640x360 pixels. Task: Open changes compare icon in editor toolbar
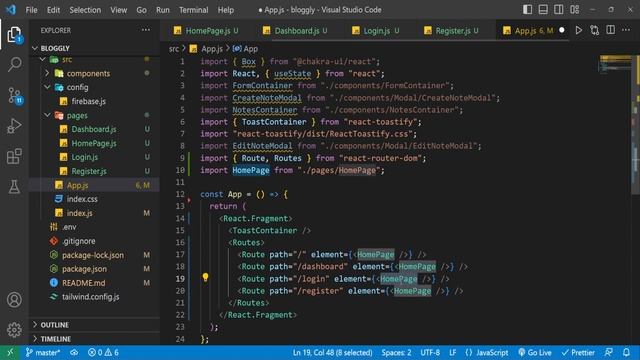594,30
